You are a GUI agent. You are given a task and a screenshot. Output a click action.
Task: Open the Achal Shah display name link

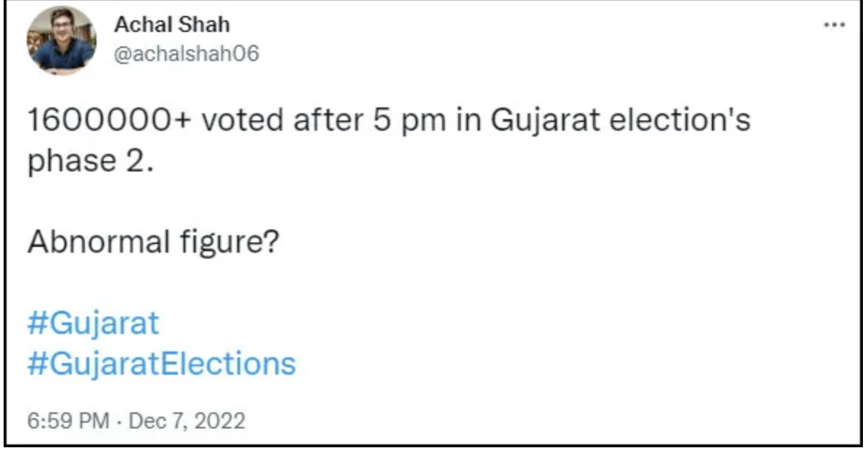171,25
